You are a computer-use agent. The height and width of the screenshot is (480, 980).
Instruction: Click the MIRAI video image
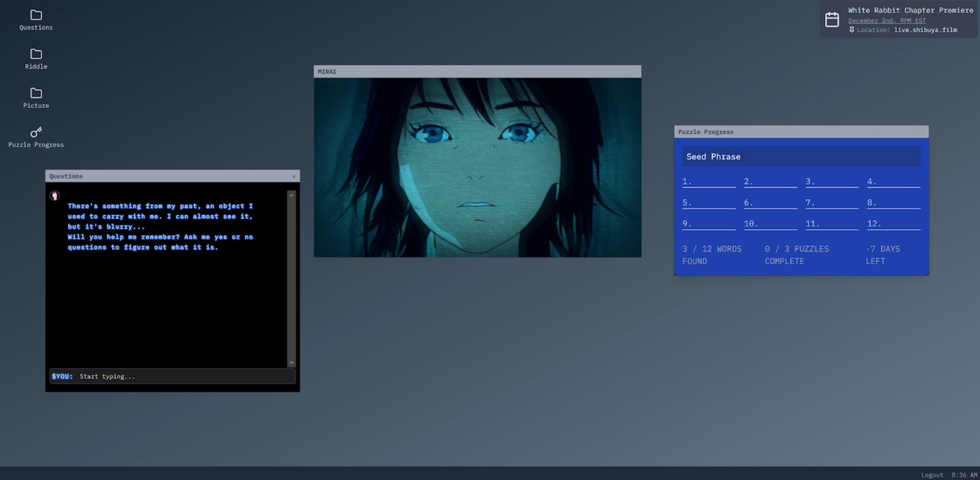[477, 167]
